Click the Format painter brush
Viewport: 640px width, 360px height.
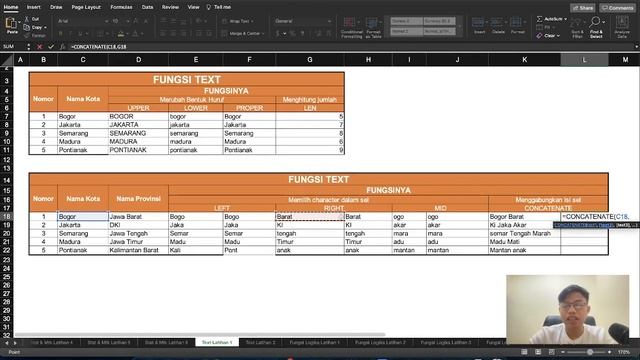tap(27, 36)
